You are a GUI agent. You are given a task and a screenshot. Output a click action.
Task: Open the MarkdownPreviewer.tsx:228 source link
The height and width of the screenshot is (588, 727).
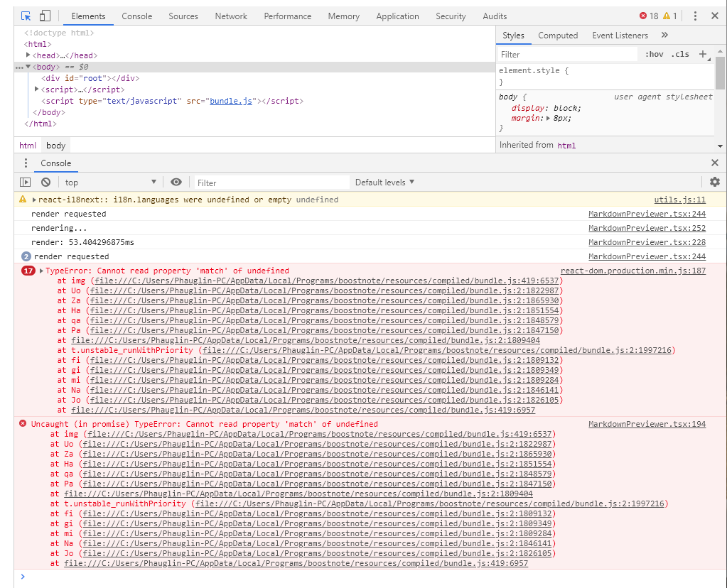pyautogui.click(x=647, y=242)
